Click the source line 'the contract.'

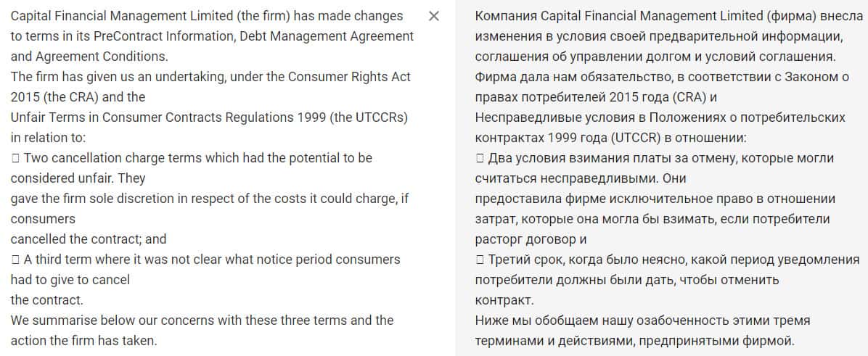pyautogui.click(x=47, y=300)
